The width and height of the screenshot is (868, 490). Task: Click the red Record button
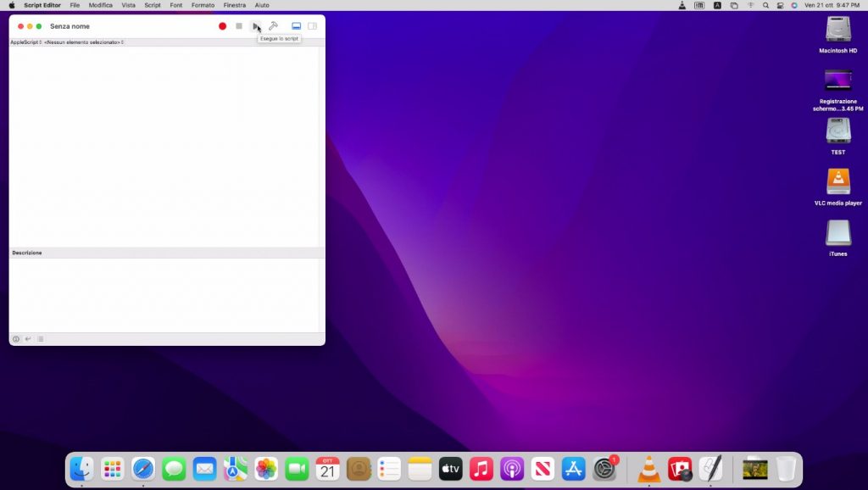222,26
